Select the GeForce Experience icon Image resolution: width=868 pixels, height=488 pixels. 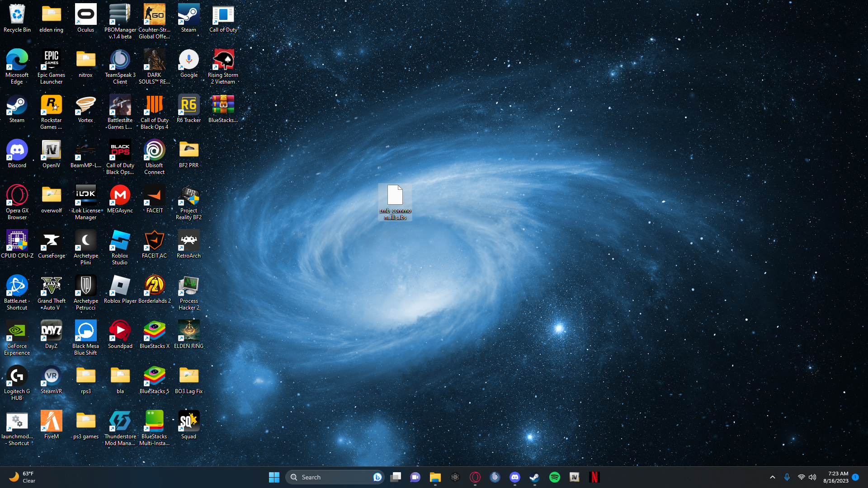17,338
